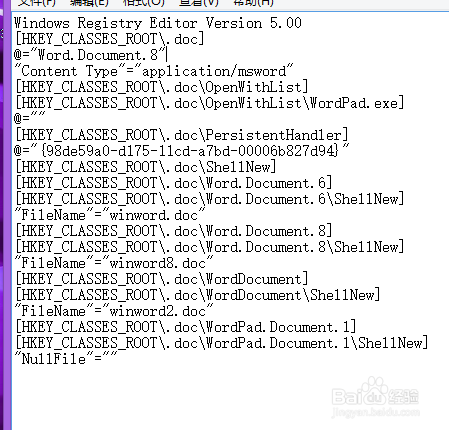Click the 'NullFile'="" line

(66, 359)
